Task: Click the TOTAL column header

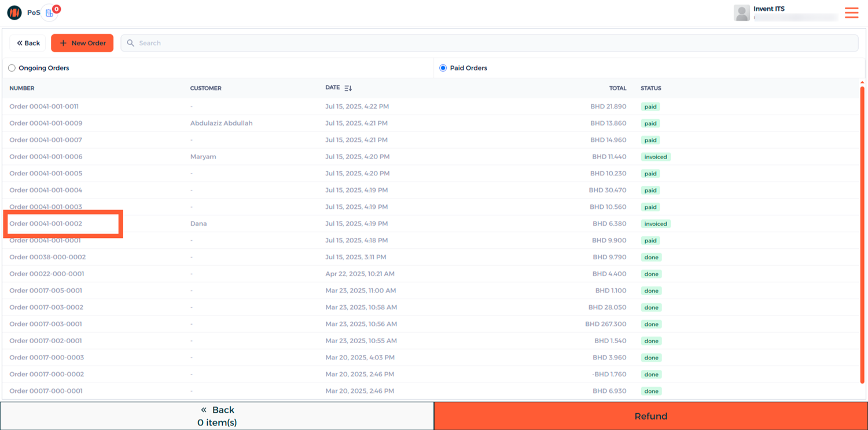Action: pos(617,89)
